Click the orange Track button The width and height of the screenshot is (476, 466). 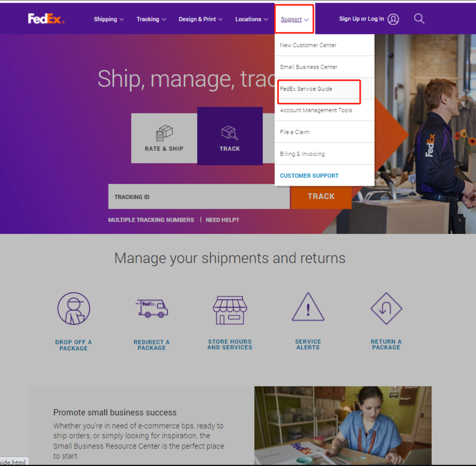tap(321, 196)
